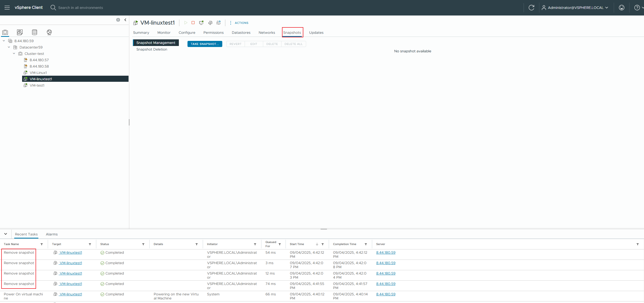Image resolution: width=644 pixels, height=303 pixels.
Task: Filter the Initiator column
Action: (x=255, y=244)
